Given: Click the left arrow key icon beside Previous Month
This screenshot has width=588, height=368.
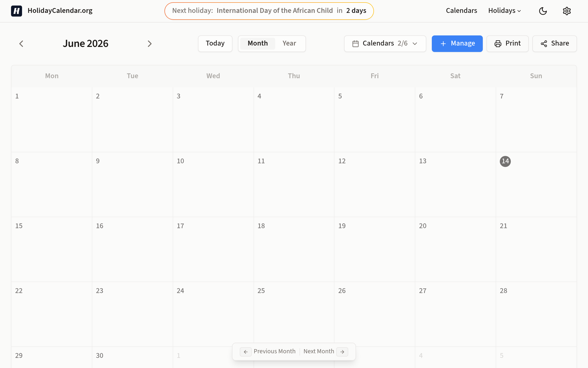Looking at the screenshot, I should [246, 352].
